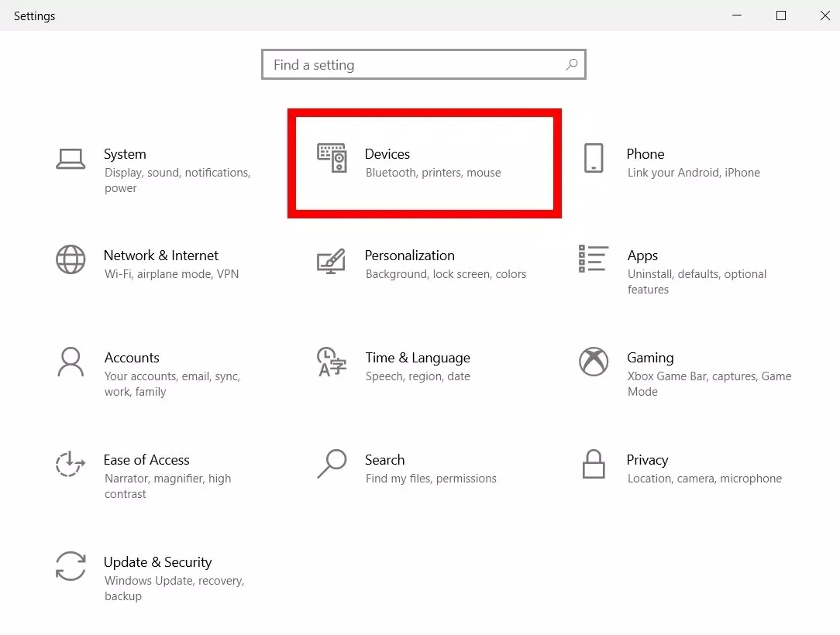840x635 pixels.
Task: Go to Update & Security text link
Action: [157, 562]
